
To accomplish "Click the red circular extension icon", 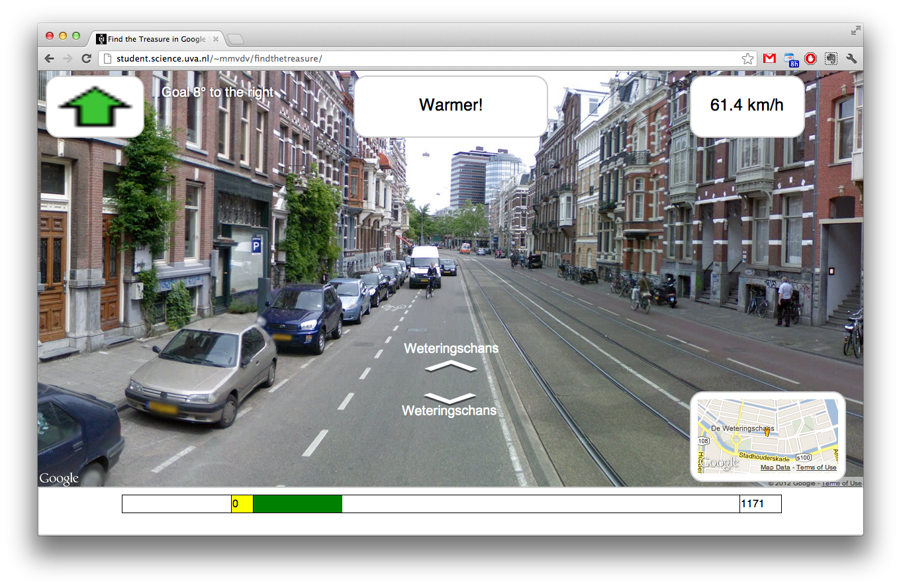I will 810,58.
